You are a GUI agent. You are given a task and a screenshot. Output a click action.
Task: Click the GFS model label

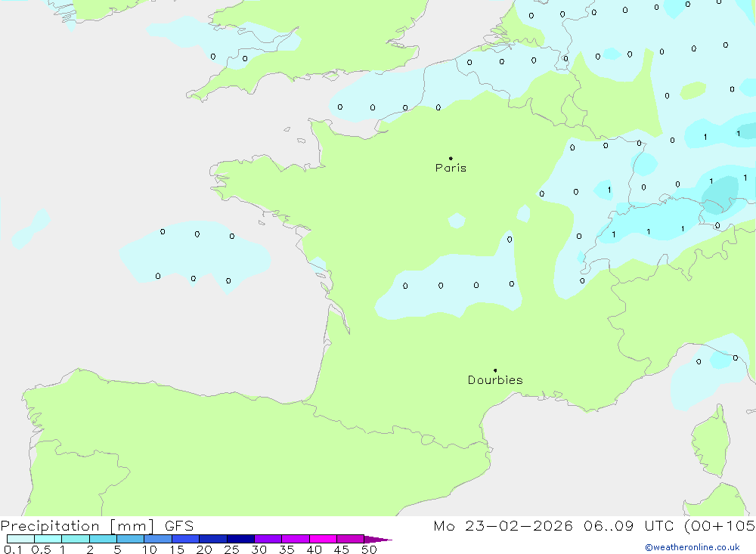(x=179, y=525)
